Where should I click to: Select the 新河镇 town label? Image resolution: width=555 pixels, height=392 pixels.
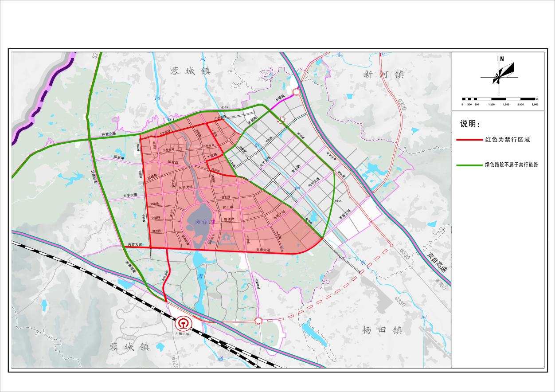coord(384,74)
